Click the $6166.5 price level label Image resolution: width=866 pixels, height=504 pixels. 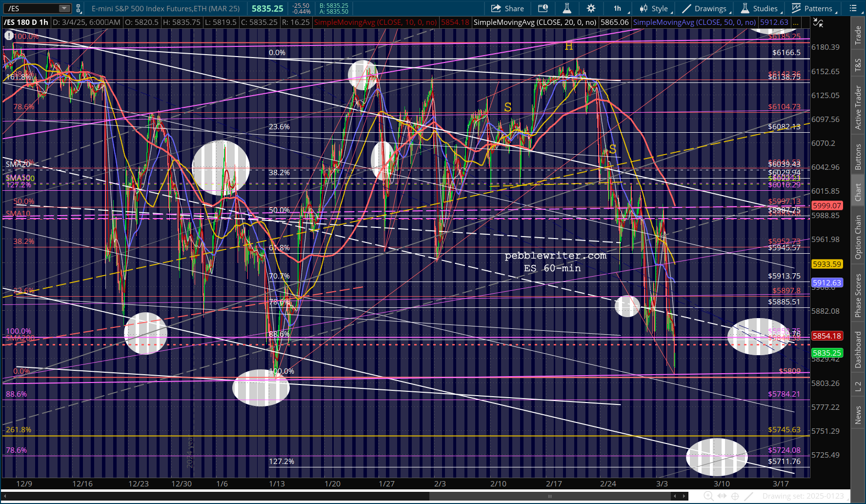[x=786, y=53]
